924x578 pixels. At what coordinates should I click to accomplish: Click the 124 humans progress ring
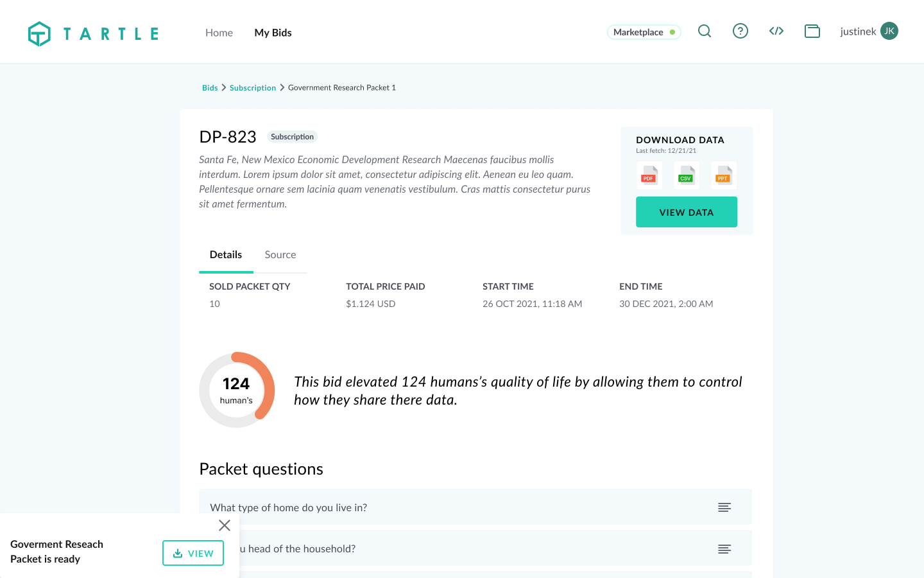pyautogui.click(x=237, y=390)
